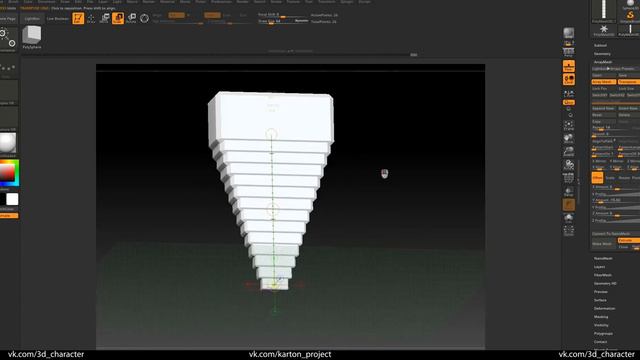Click the Zoom3D icon on right shelf
This screenshot has height=360, width=640.
point(569,152)
